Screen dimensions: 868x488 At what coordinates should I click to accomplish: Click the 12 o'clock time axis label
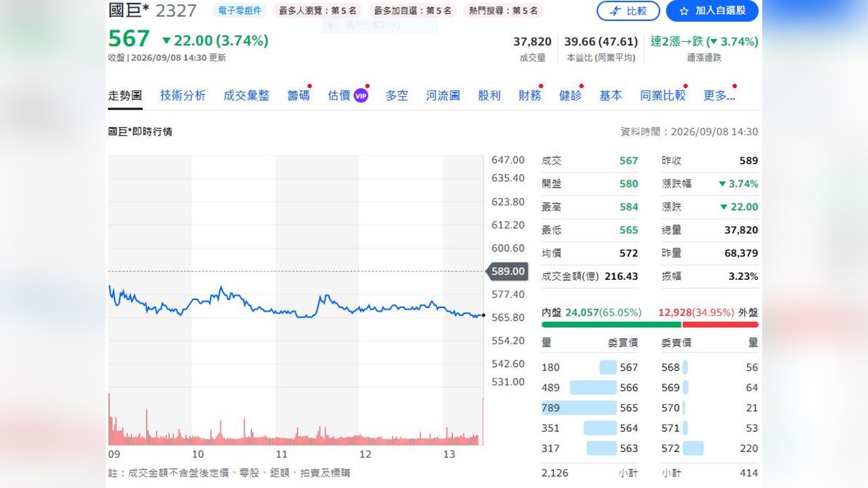(x=366, y=455)
